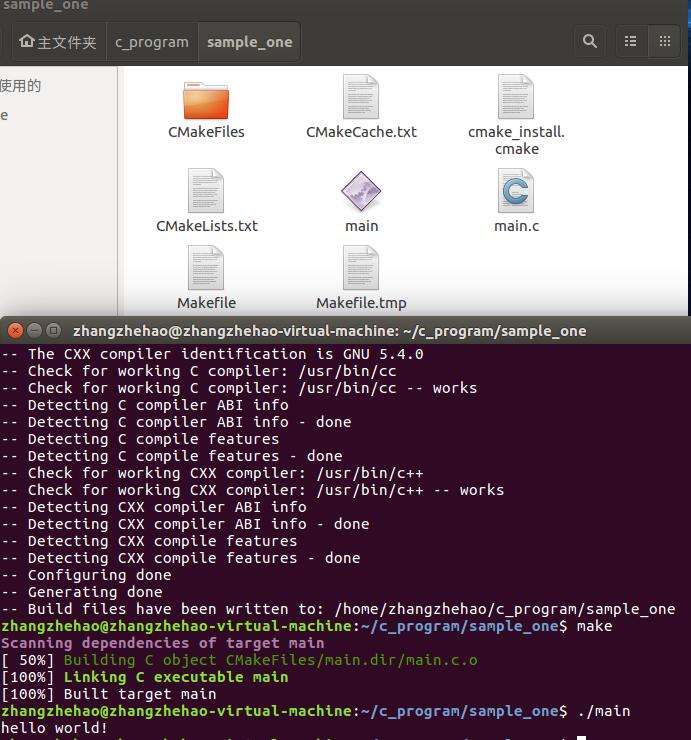691x740 pixels.
Task: Click the CMakeFiles folder name label
Action: tap(206, 132)
